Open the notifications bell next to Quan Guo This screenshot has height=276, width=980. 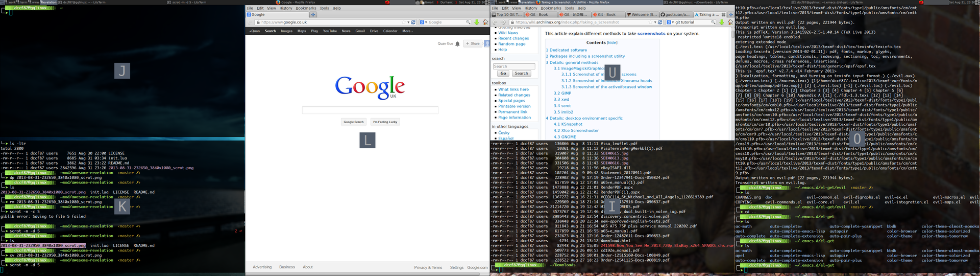[x=457, y=44]
